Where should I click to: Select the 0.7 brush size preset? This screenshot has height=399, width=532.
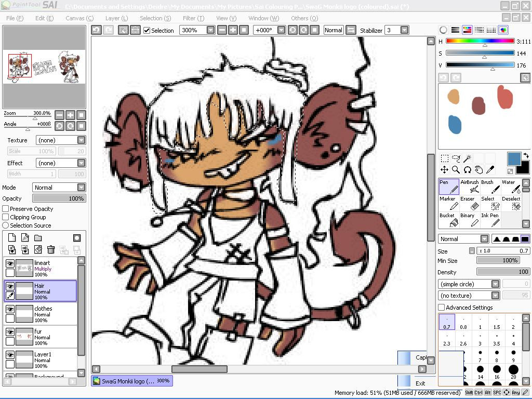click(447, 322)
